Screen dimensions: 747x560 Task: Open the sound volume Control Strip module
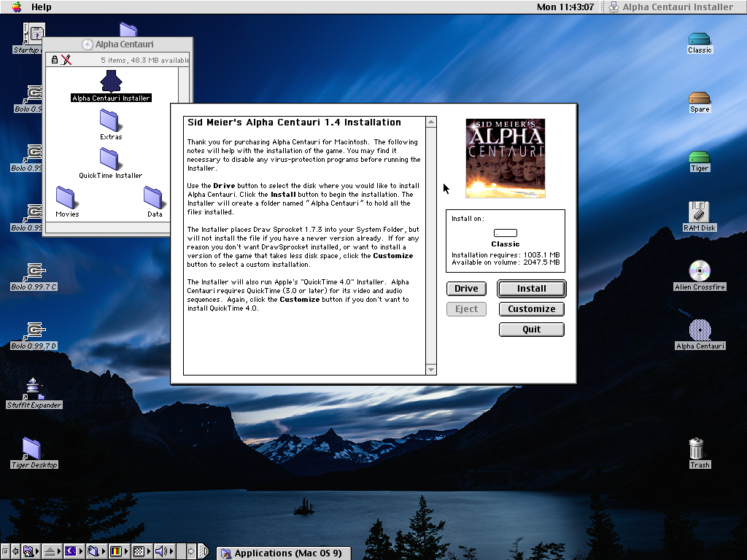point(162,551)
